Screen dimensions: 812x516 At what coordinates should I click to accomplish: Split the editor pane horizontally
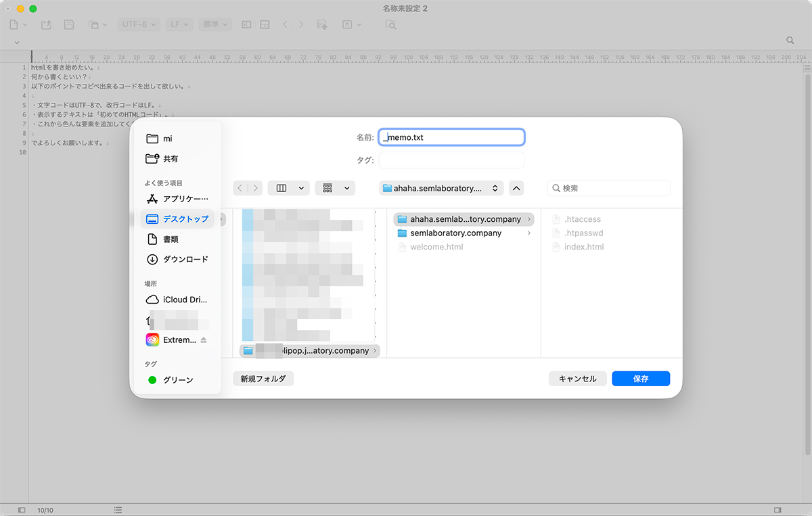pos(264,24)
